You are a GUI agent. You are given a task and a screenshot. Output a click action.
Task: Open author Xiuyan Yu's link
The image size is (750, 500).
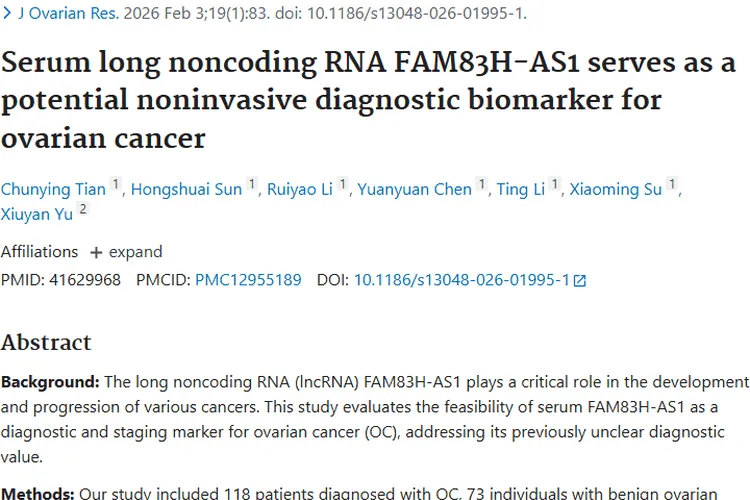[x=37, y=213]
